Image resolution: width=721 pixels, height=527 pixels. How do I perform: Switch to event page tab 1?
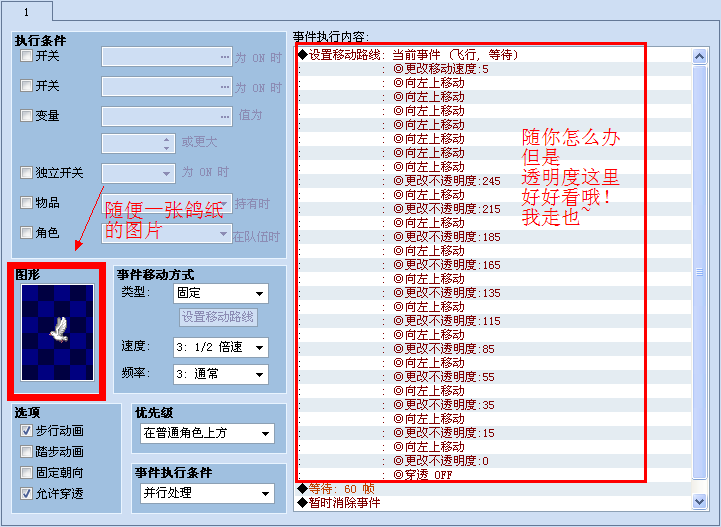26,11
